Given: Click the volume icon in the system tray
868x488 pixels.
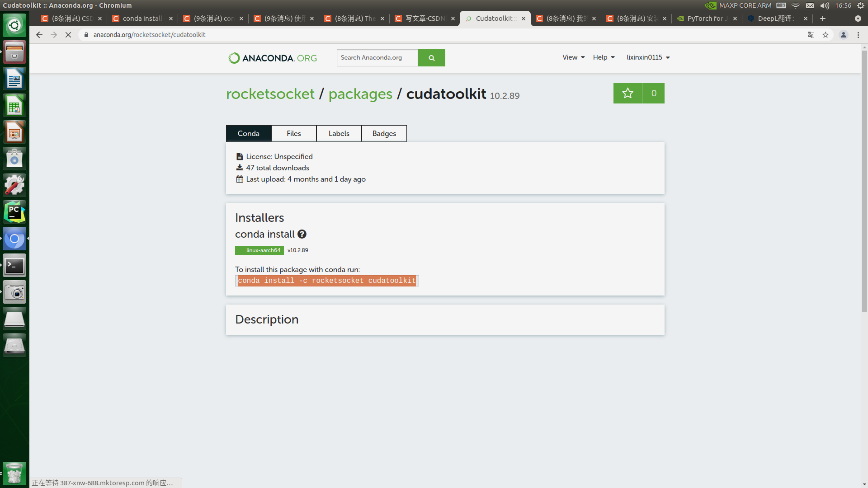Looking at the screenshot, I should pyautogui.click(x=825, y=5).
